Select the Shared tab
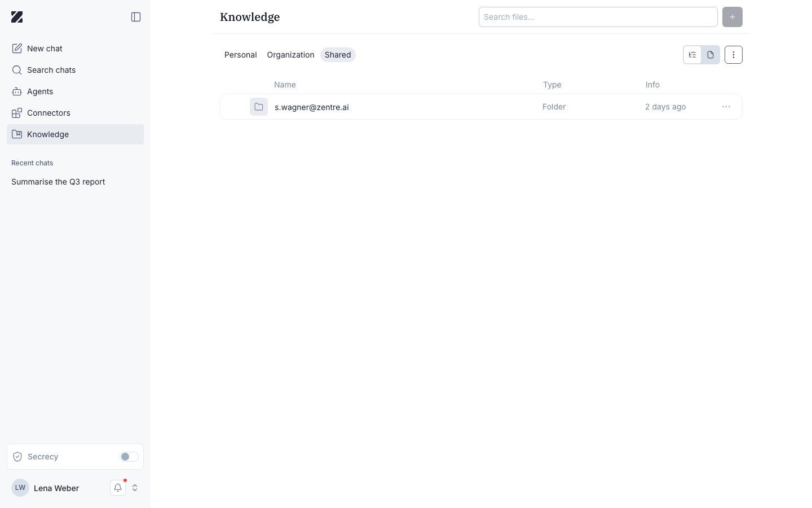812x508 pixels. click(x=338, y=55)
